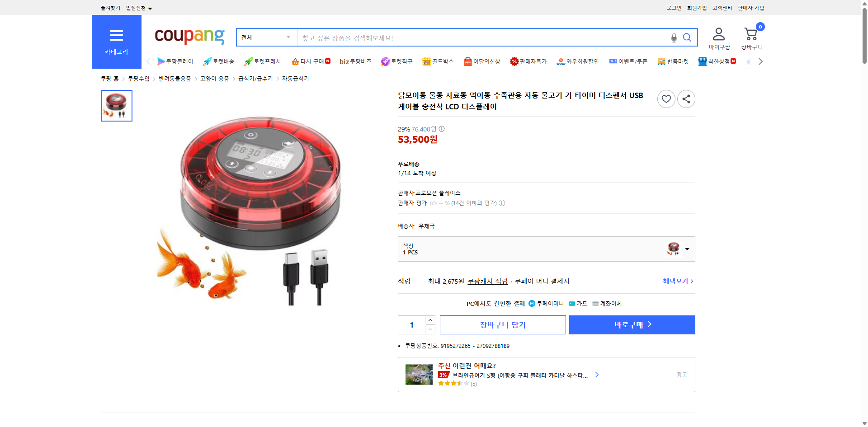Click the seller rating info icon
The image size is (868, 427).
502,203
